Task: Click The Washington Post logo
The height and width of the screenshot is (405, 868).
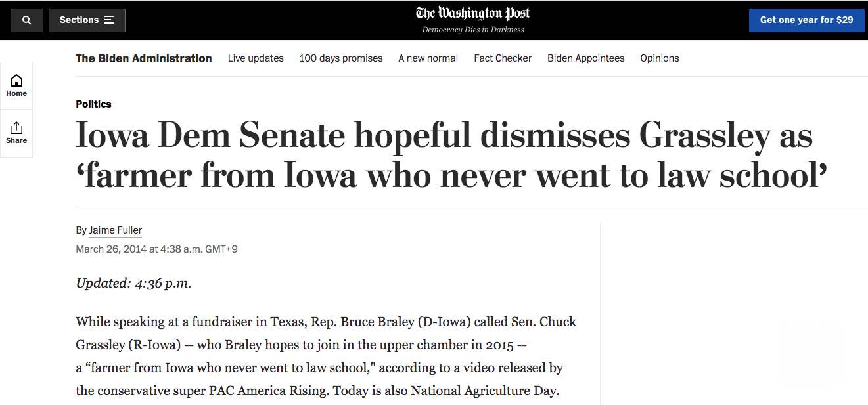Action: coord(473,14)
